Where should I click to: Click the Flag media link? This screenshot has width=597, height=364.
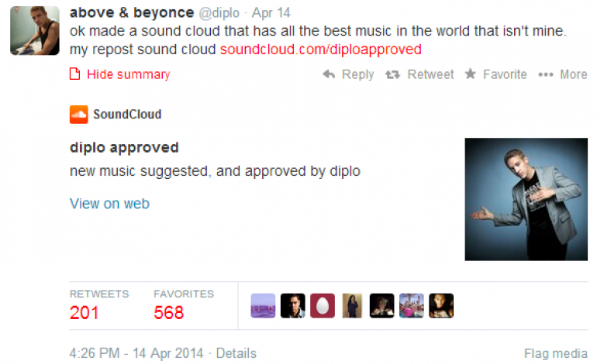tap(555, 353)
